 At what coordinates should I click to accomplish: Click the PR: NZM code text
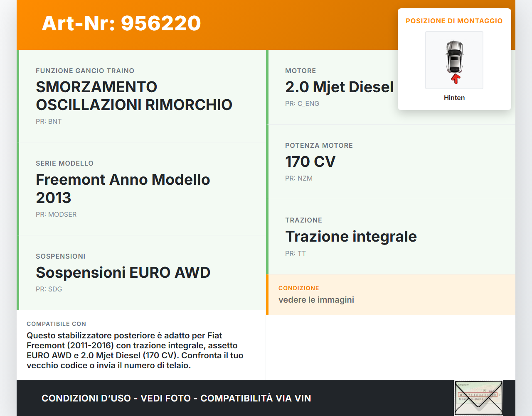(298, 178)
